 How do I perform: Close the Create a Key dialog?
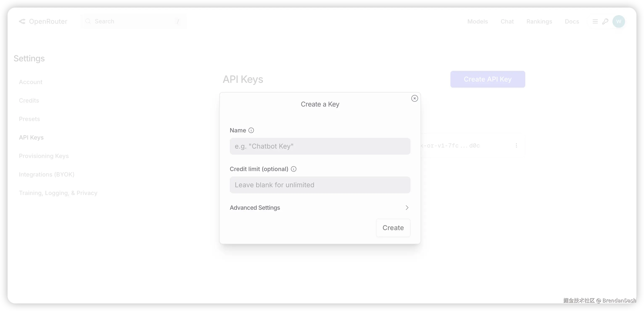tap(414, 99)
